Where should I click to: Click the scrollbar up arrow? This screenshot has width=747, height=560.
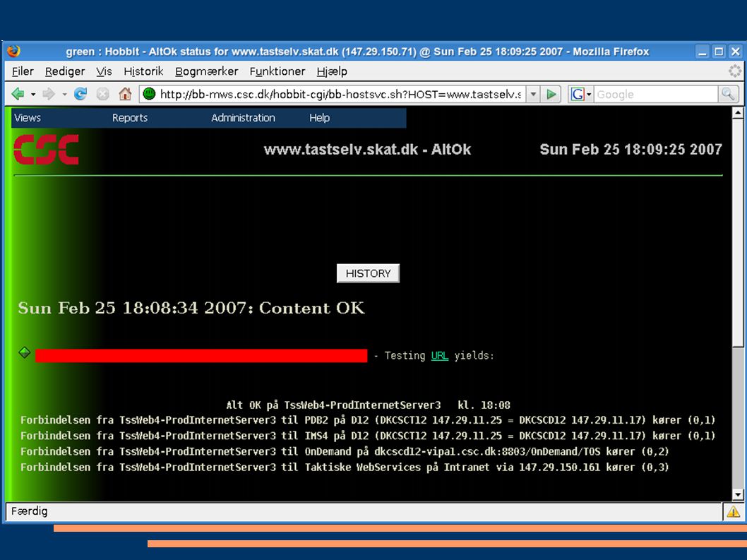[738, 112]
